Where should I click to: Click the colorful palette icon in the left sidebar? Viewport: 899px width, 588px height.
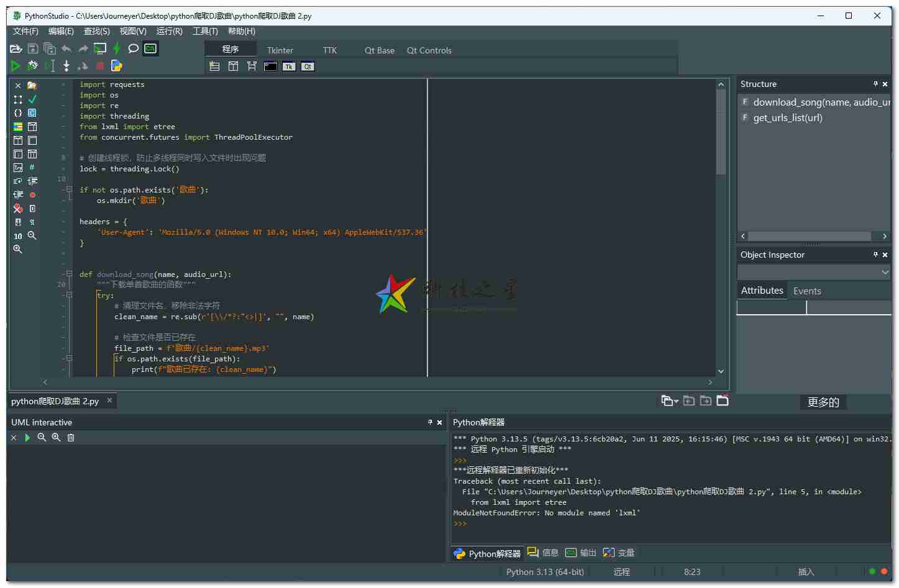coord(18,126)
